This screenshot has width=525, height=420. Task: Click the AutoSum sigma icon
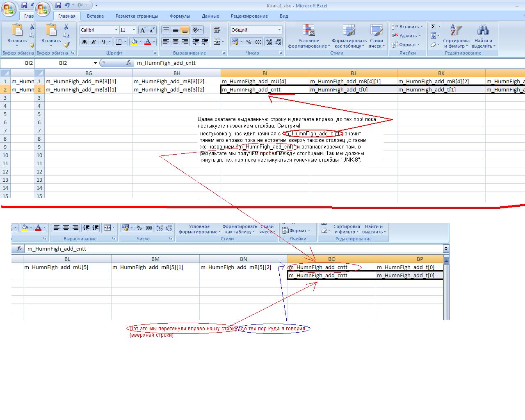(x=433, y=27)
